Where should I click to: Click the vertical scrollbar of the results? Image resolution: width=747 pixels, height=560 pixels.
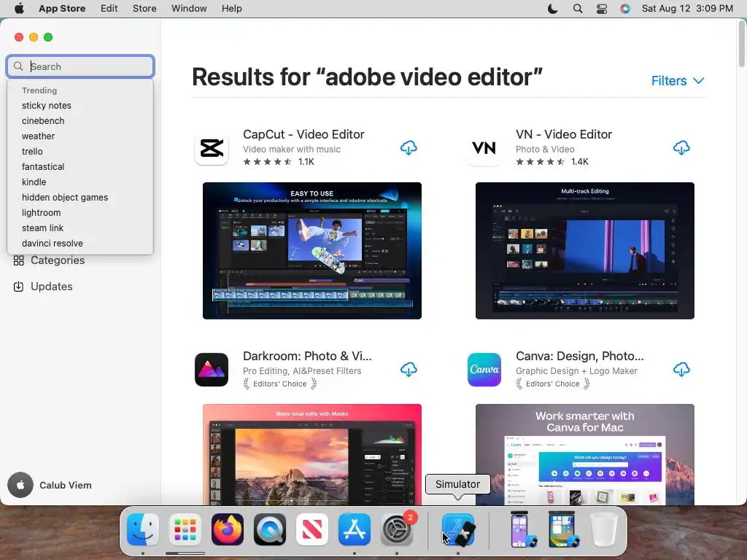(x=742, y=43)
